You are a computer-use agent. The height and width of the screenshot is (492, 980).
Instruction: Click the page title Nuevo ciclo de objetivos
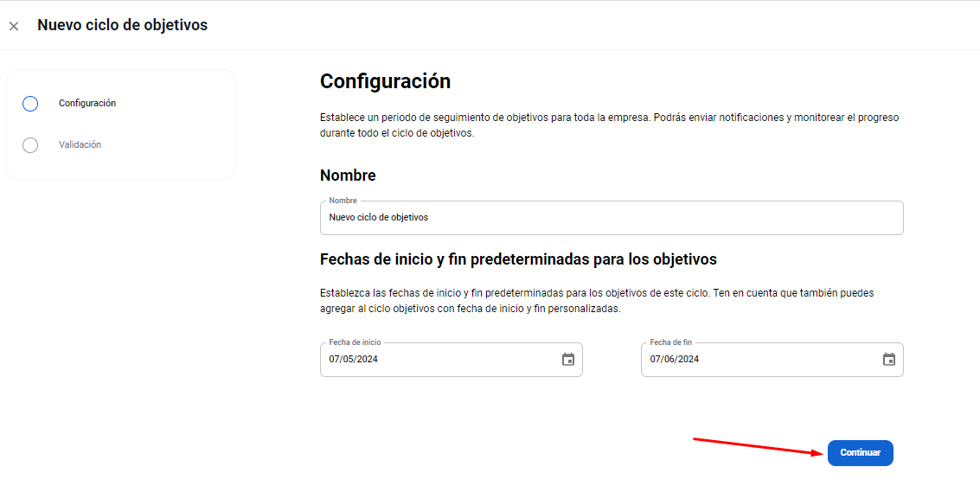click(122, 25)
